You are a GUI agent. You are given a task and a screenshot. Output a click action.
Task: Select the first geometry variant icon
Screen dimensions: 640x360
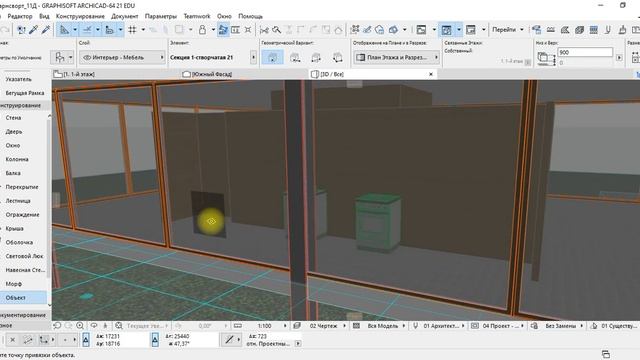pos(272,58)
